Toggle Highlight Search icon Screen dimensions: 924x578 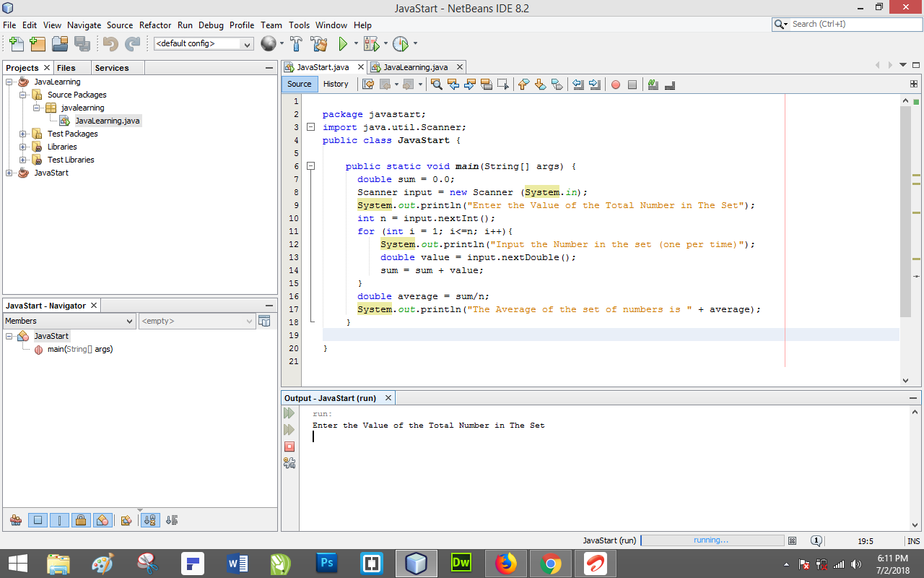coord(487,85)
